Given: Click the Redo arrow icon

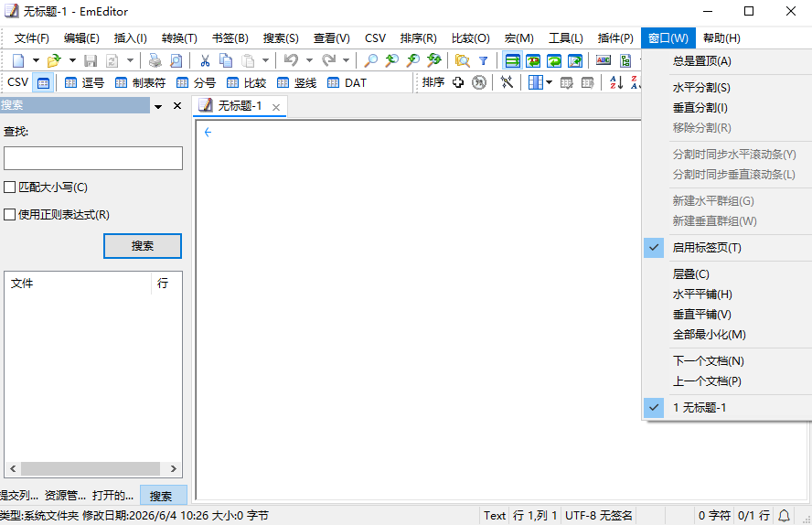Looking at the screenshot, I should coord(328,60).
